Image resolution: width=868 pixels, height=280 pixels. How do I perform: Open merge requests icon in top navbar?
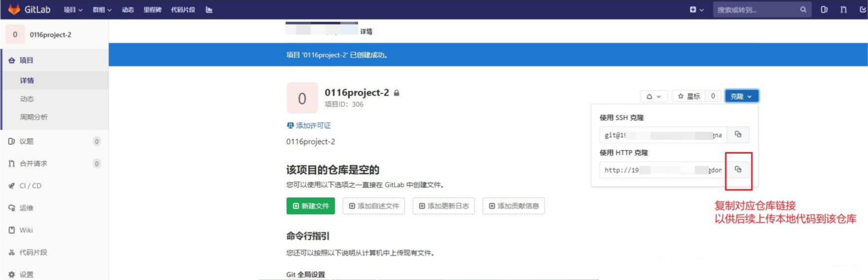click(x=843, y=10)
